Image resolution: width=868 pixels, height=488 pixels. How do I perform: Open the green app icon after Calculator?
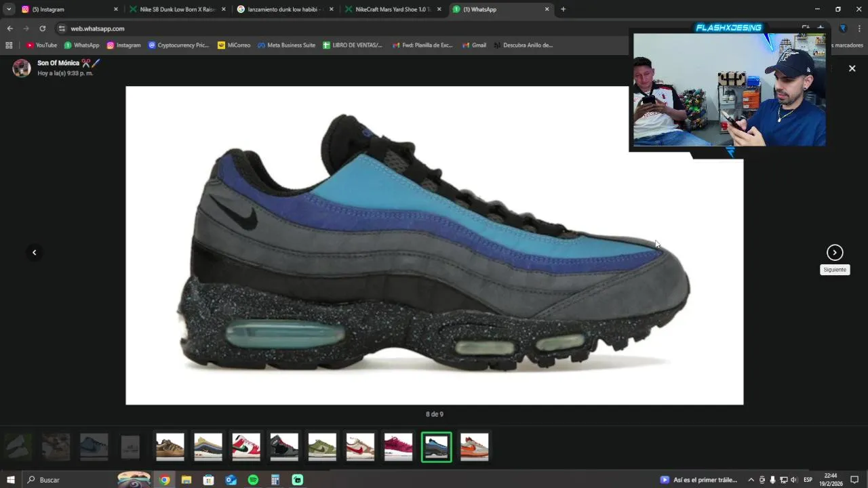coord(298,480)
